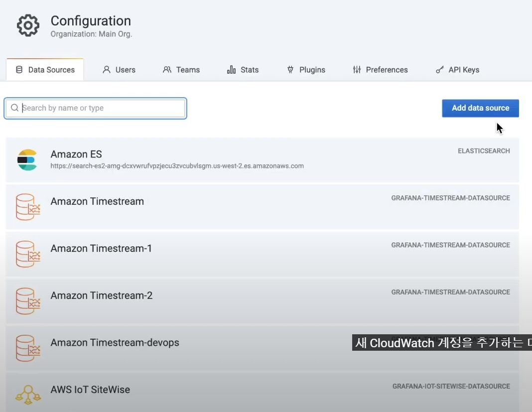
Task: Open the Amazon Timestream-devops data source
Action: (263, 349)
